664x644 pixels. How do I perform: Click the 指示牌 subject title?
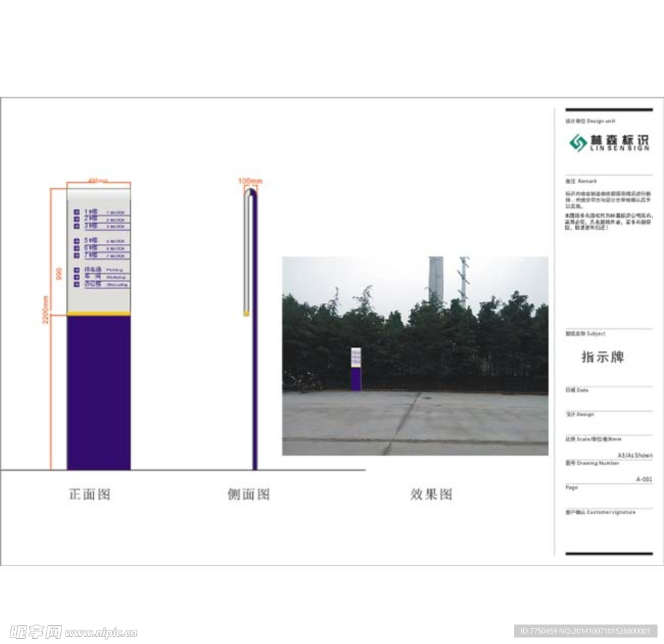coord(602,357)
